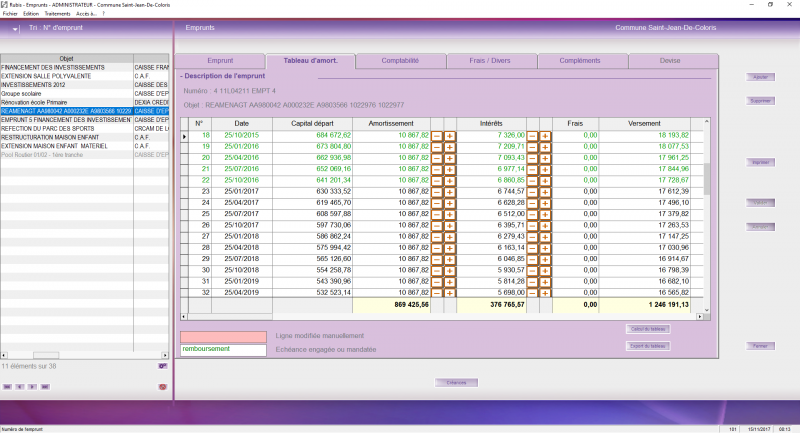Screen dimensions: 800x433
Task: Click Export du tableau button
Action: point(648,346)
